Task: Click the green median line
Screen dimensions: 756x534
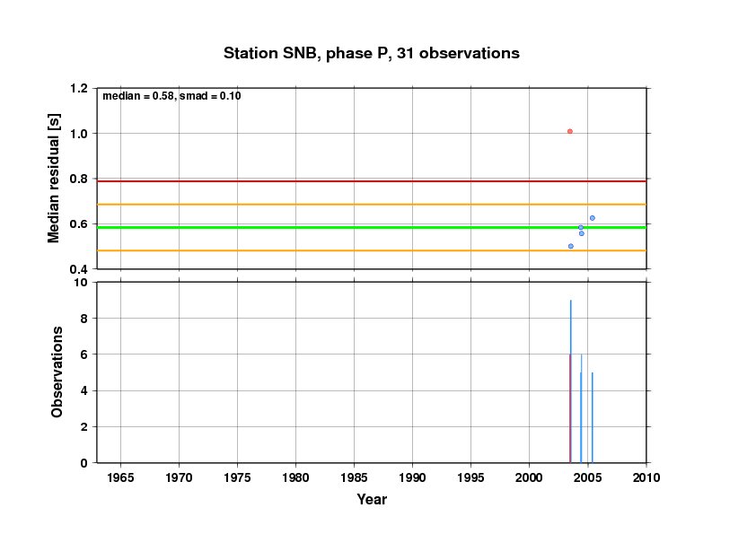Action: coord(371,227)
